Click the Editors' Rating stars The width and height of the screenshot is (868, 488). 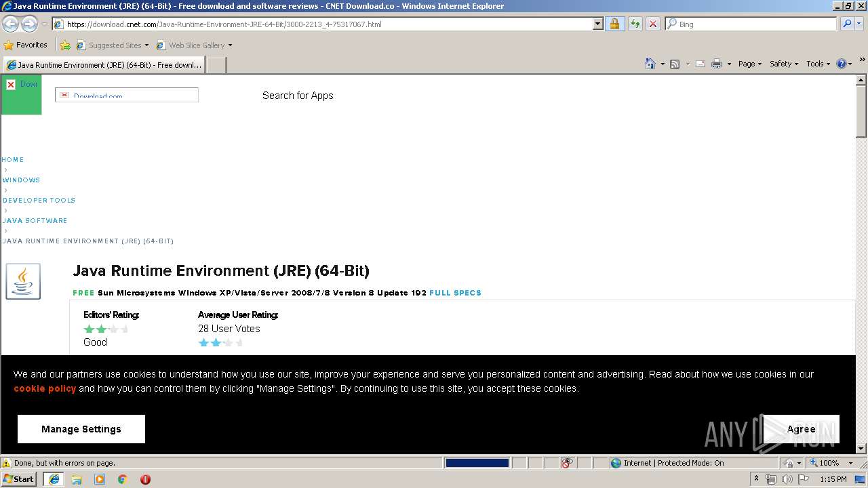tap(106, 329)
